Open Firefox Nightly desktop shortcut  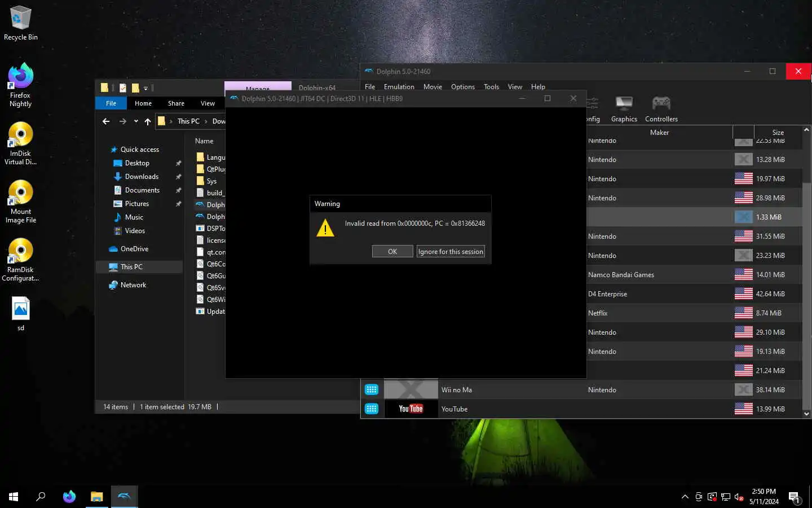click(20, 85)
